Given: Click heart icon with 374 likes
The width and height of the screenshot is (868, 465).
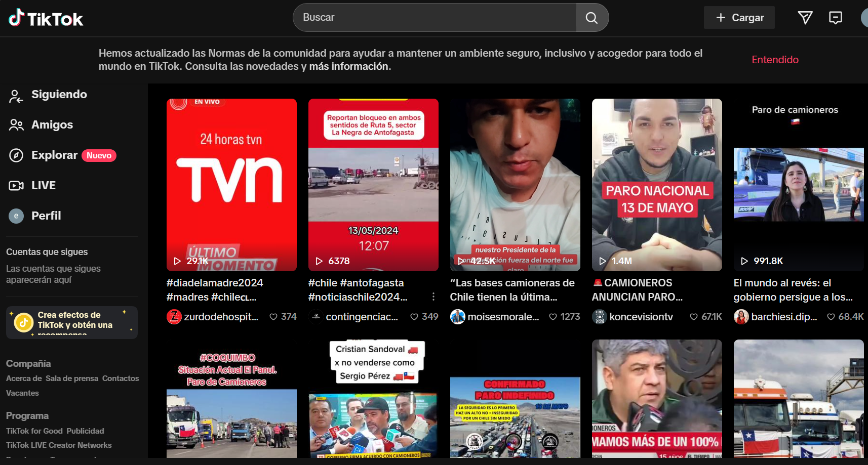Looking at the screenshot, I should [273, 317].
